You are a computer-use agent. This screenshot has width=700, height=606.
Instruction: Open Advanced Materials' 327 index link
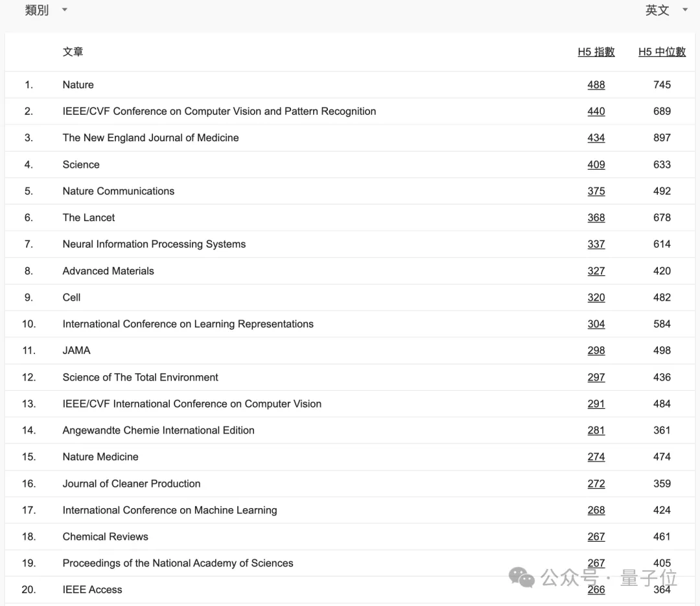pos(596,271)
